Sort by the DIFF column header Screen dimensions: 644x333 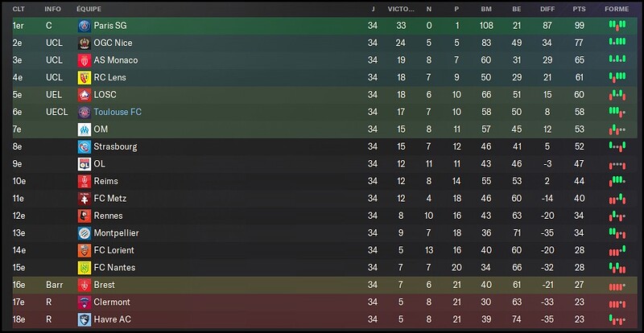click(x=547, y=9)
